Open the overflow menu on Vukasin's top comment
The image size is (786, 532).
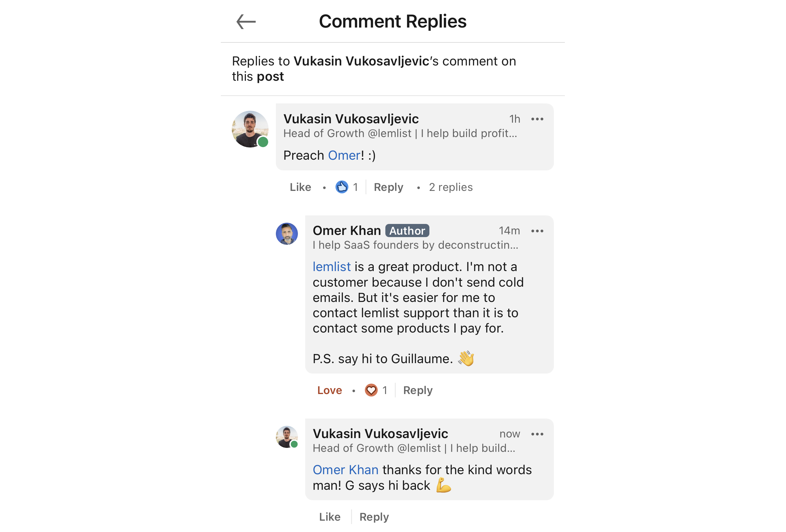click(537, 119)
